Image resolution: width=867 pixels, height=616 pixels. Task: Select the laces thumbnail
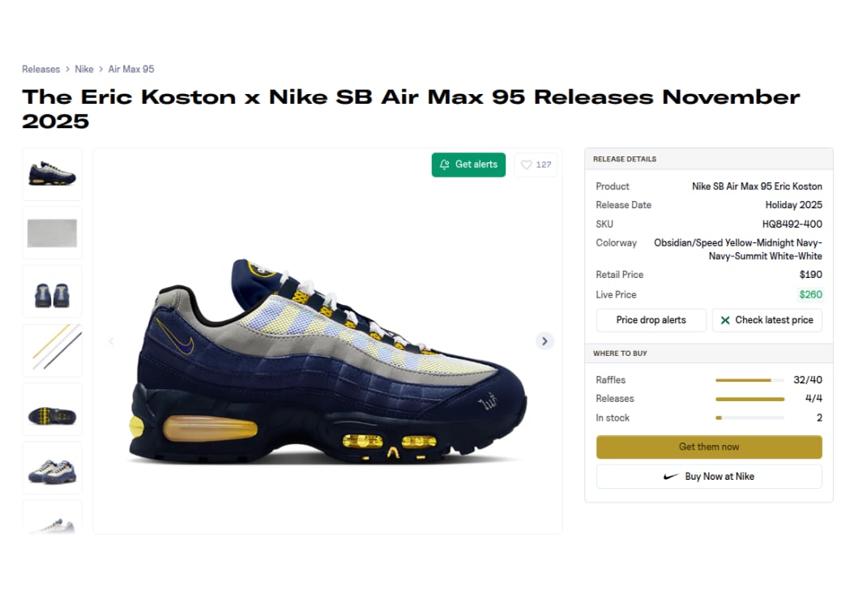coord(52,351)
